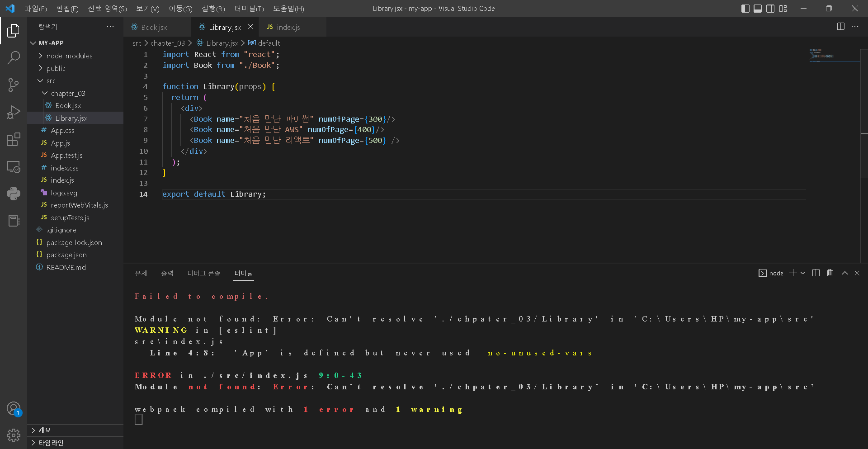Toggle secondary side bar layout button
Viewport: 868px width, 449px height.
tap(770, 9)
